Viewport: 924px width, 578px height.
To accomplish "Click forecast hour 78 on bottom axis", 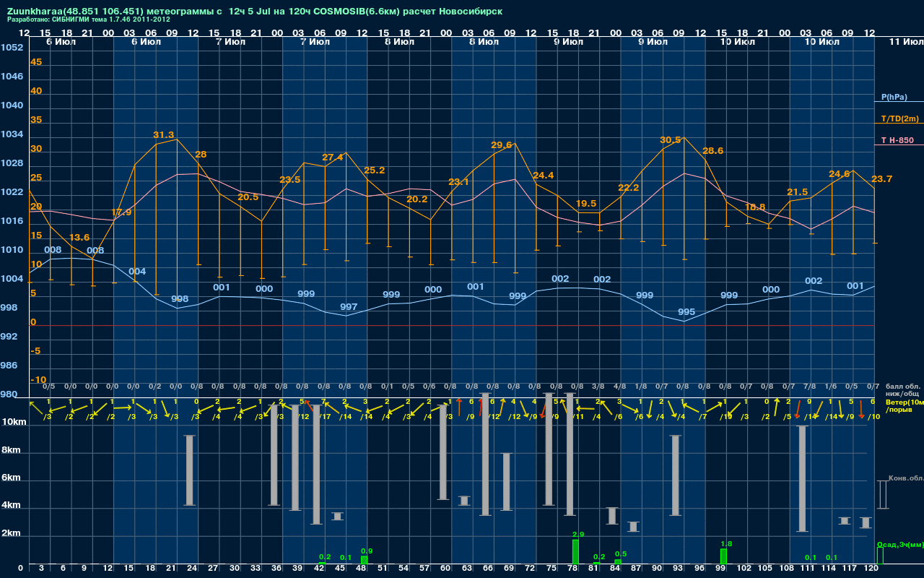I will pyautogui.click(x=572, y=569).
